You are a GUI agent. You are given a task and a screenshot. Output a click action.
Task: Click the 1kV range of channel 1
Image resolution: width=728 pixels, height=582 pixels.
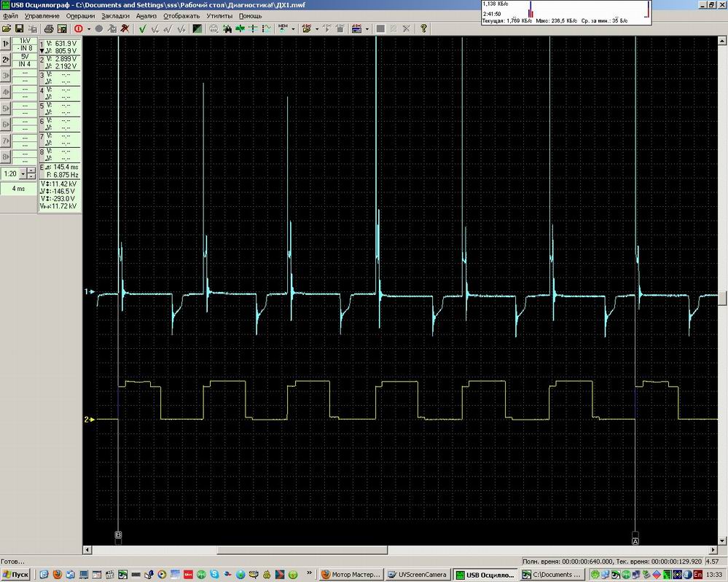[x=25, y=40]
